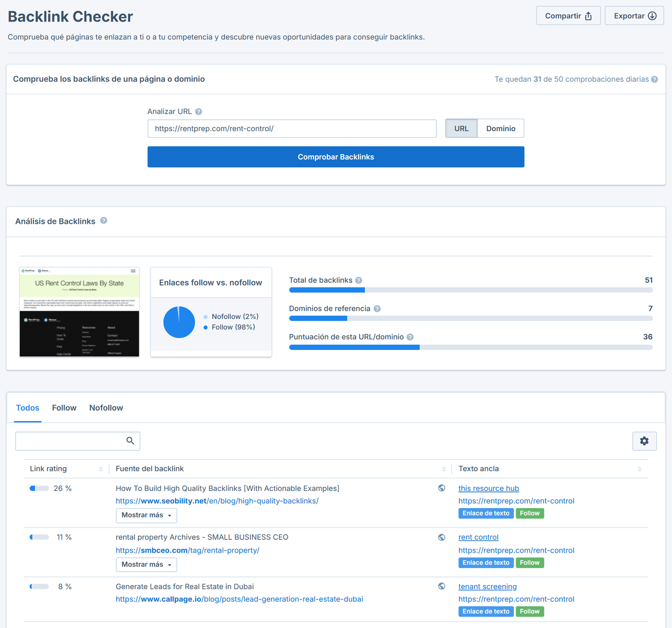Click Follow badge in seobility.net row
This screenshot has height=628, width=672.
[x=530, y=513]
